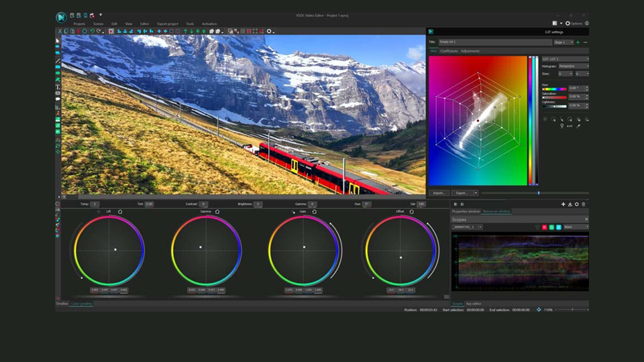Click the Hue rainbow slider

pos(554,89)
